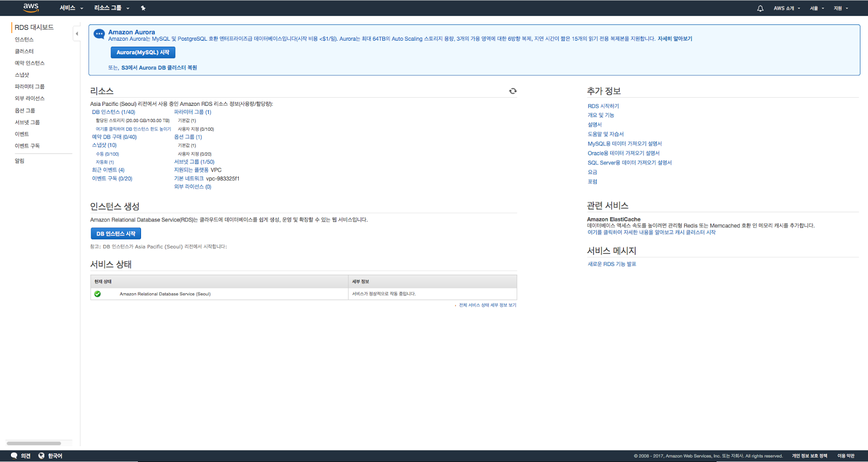Open 서브넷 그룹 (1/50) link
This screenshot has width=868, height=462.
coord(194,162)
